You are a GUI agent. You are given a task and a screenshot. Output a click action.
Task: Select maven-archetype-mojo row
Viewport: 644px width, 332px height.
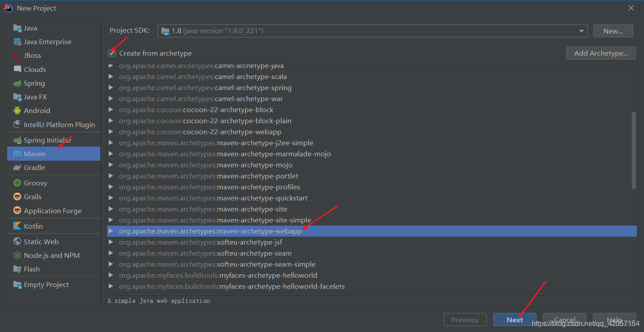coord(372,165)
